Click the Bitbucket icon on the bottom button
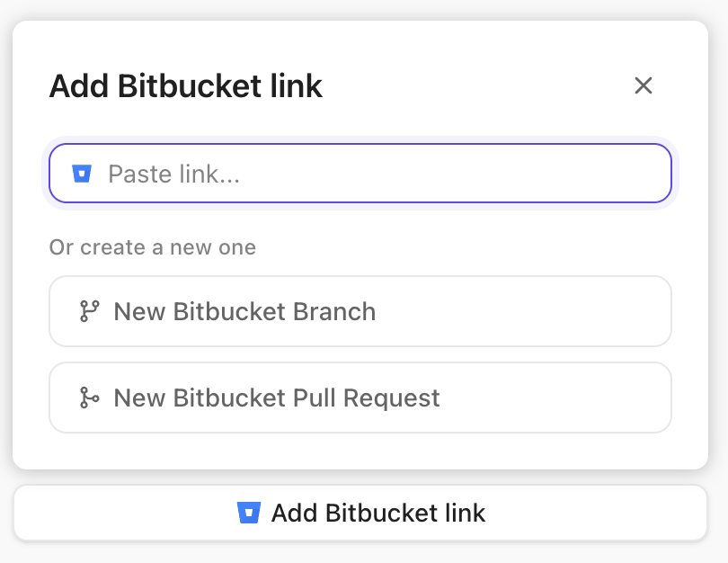The height and width of the screenshot is (563, 728). pyautogui.click(x=250, y=513)
